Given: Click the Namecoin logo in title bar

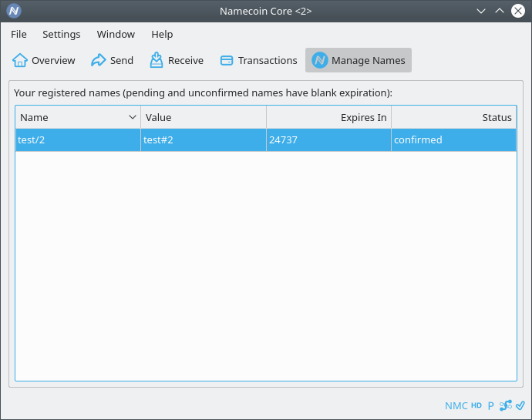Looking at the screenshot, I should coord(14,11).
